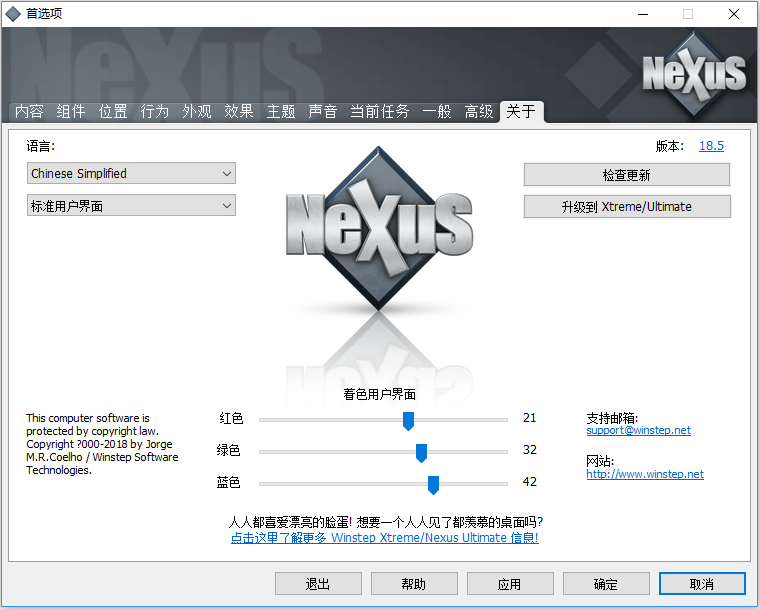Image resolution: width=760 pixels, height=609 pixels.
Task: Open the 标准用户界面 dropdown
Action: pos(131,206)
